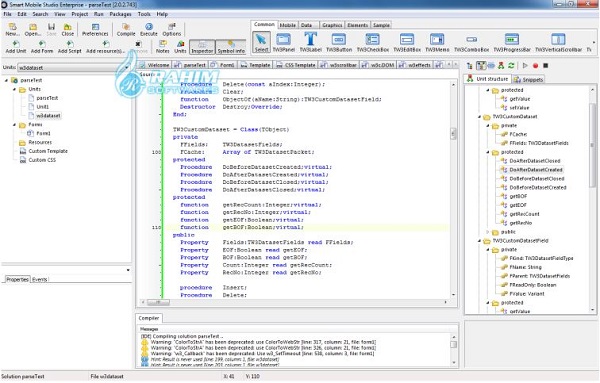Click the New project toolbar icon

[12, 29]
